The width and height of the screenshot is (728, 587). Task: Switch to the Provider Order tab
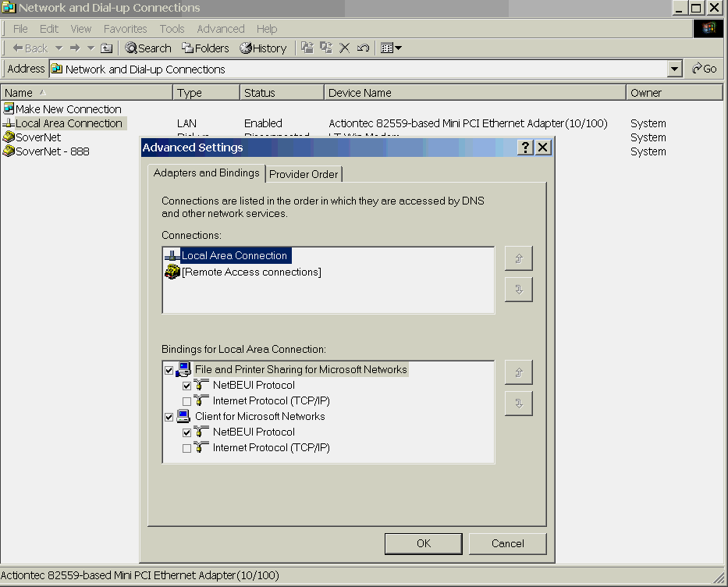[x=304, y=174]
